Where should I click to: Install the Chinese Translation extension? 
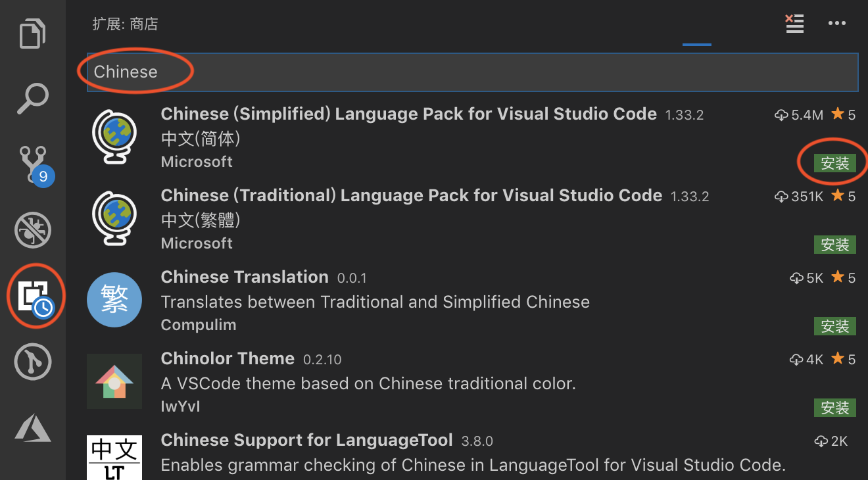[834, 326]
